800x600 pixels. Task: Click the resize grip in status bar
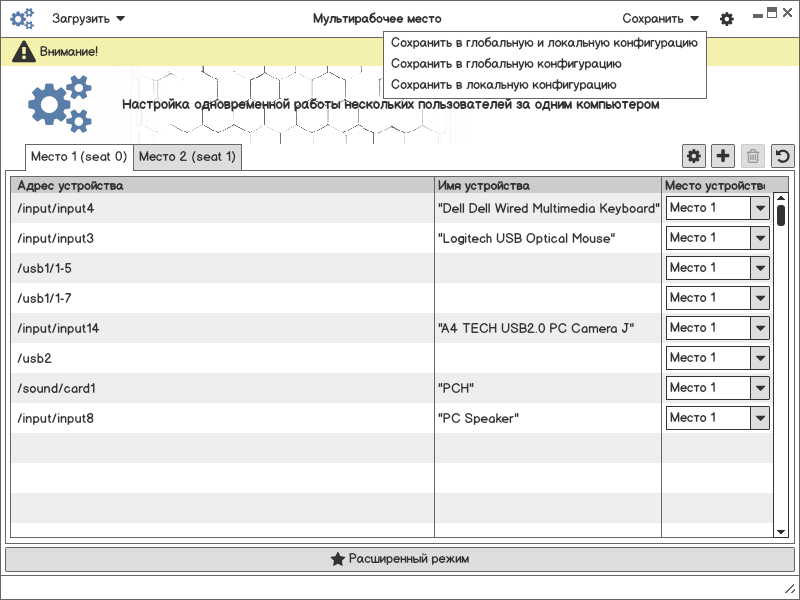[x=789, y=589]
